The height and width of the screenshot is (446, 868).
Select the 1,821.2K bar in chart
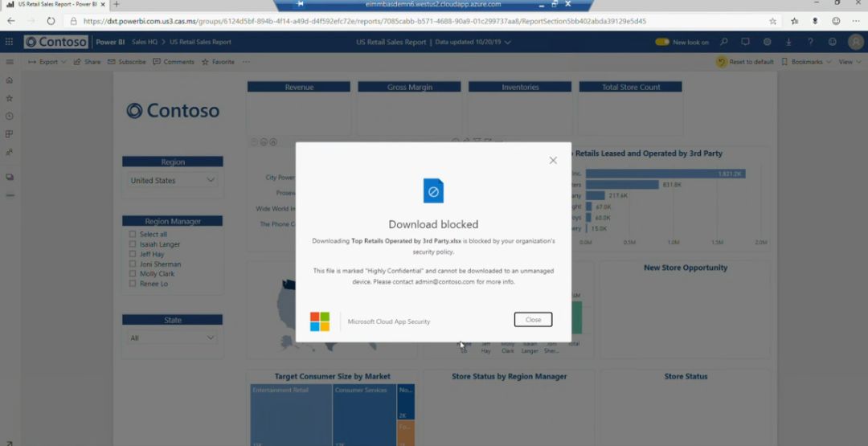(665, 174)
